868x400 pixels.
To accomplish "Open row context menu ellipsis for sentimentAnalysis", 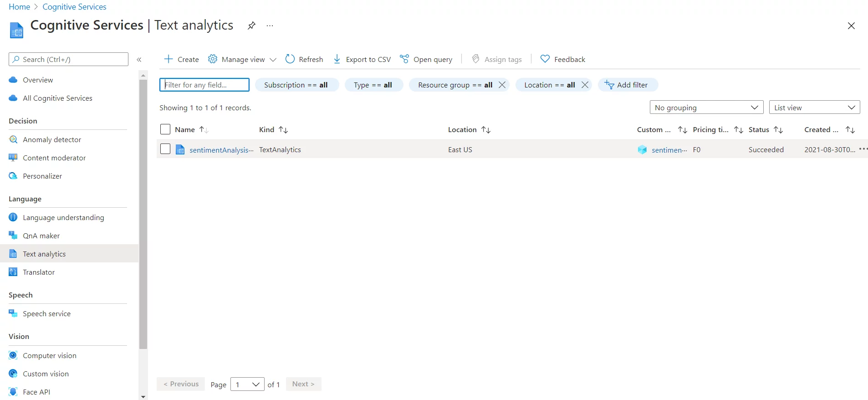I will 863,149.
